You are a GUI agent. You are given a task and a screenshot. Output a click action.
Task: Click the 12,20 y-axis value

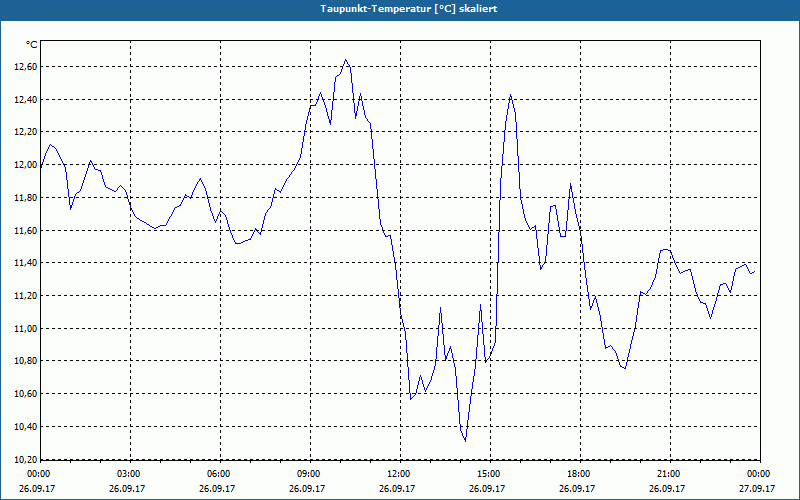25,132
